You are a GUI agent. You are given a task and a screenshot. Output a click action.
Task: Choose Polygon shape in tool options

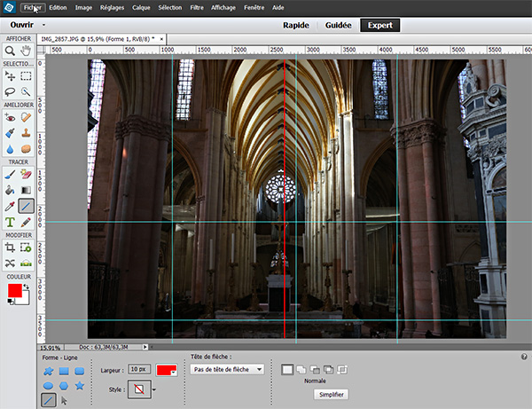tap(64, 386)
